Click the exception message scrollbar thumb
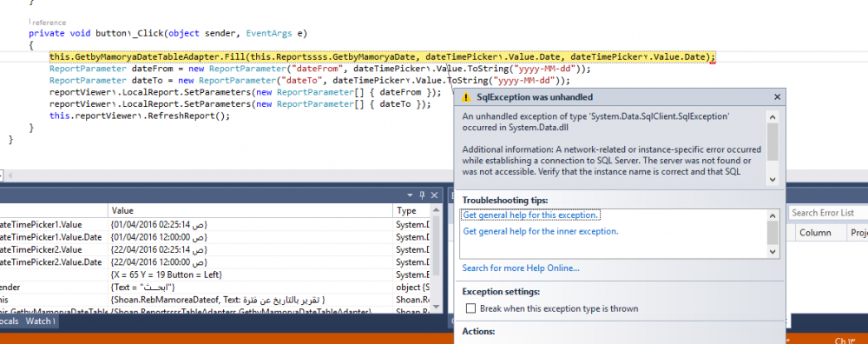Viewport: 868px width, 344px height. [773, 142]
